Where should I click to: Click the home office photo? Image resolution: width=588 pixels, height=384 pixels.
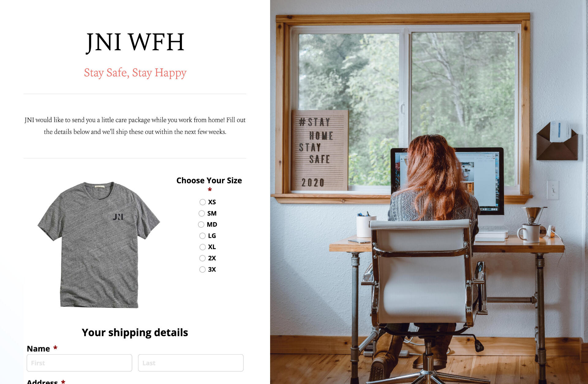429,192
